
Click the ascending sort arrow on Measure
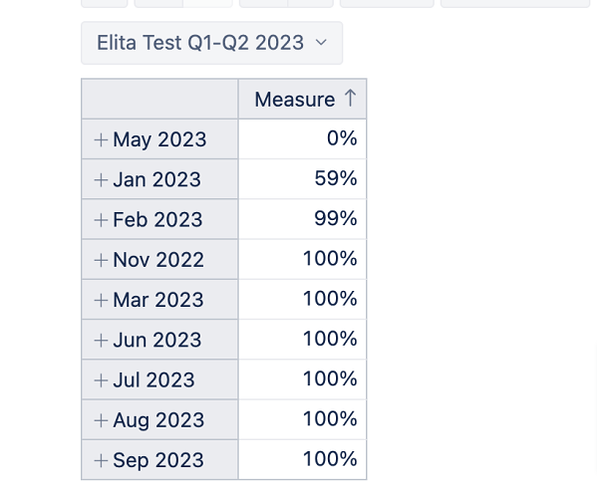[350, 98]
